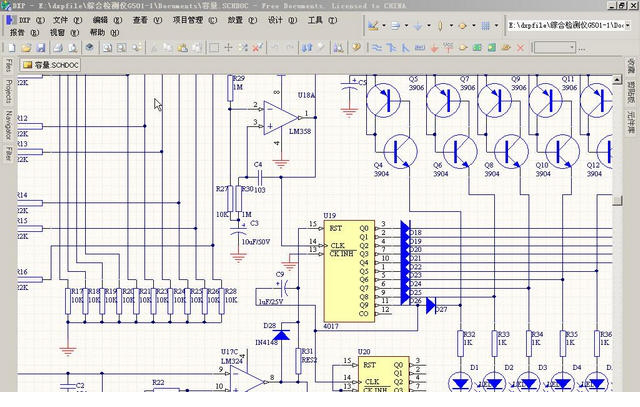
Task: Open the empty combo box in the wiring toolbar
Action: [x=555, y=47]
